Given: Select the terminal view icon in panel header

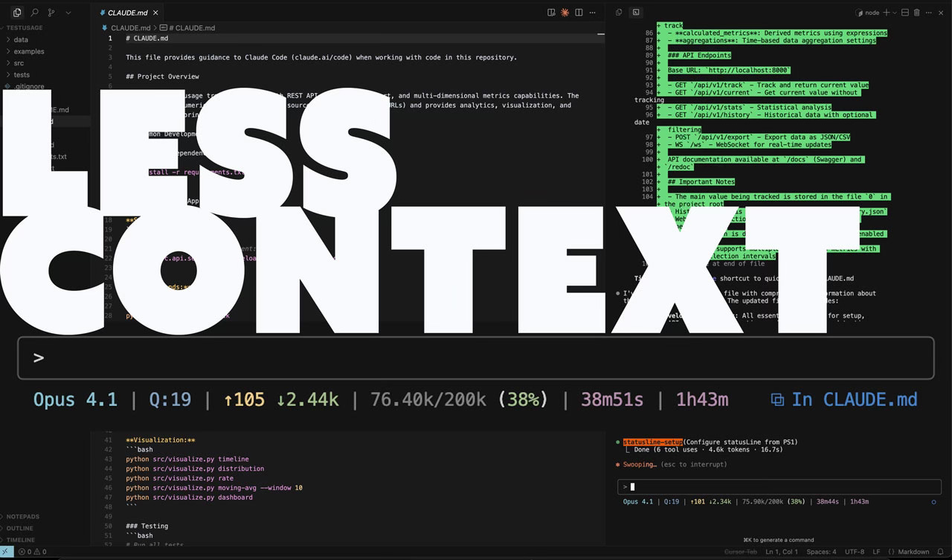Looking at the screenshot, I should pos(636,13).
